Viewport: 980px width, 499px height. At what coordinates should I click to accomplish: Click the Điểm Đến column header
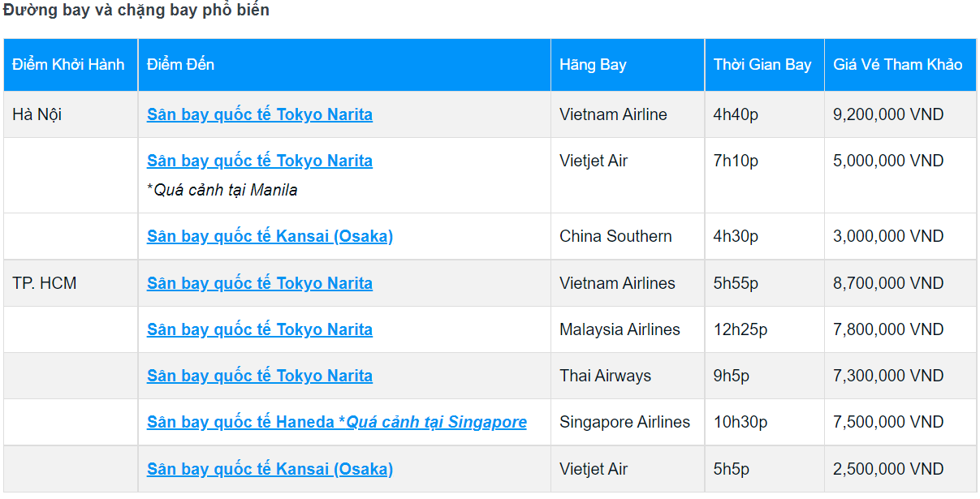click(x=180, y=65)
